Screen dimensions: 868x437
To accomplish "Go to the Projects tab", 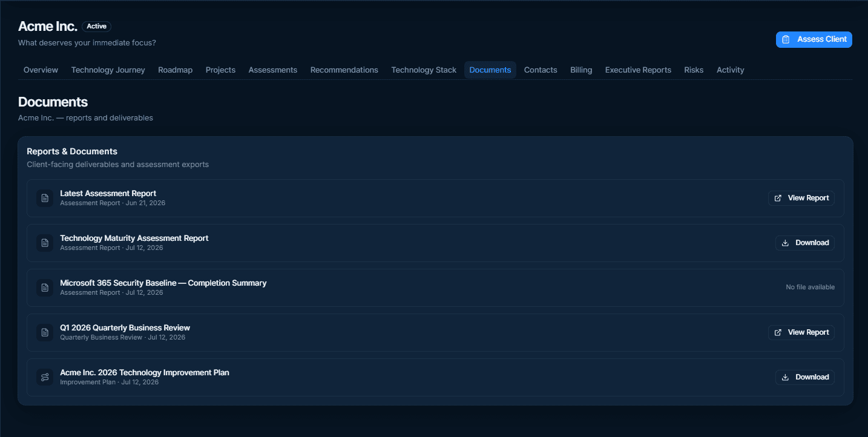I will [220, 70].
